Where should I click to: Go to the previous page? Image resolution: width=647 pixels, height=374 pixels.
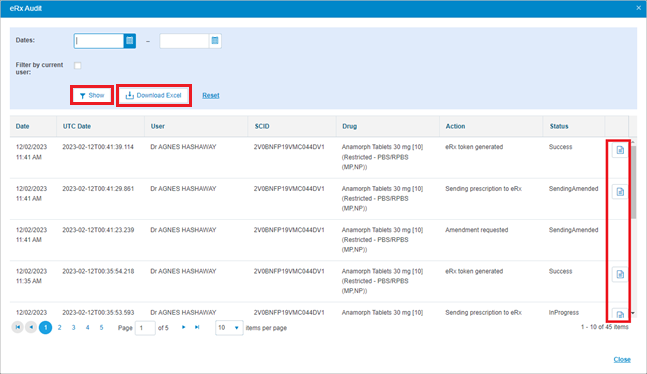(x=31, y=327)
